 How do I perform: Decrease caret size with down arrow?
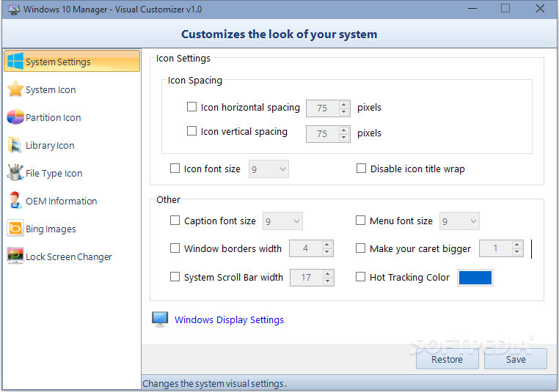(x=517, y=252)
